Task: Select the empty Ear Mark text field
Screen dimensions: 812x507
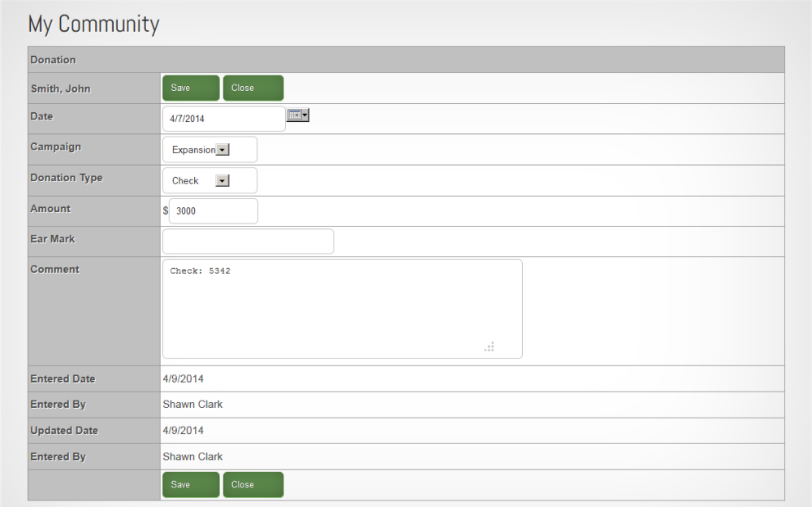Action: 248,241
